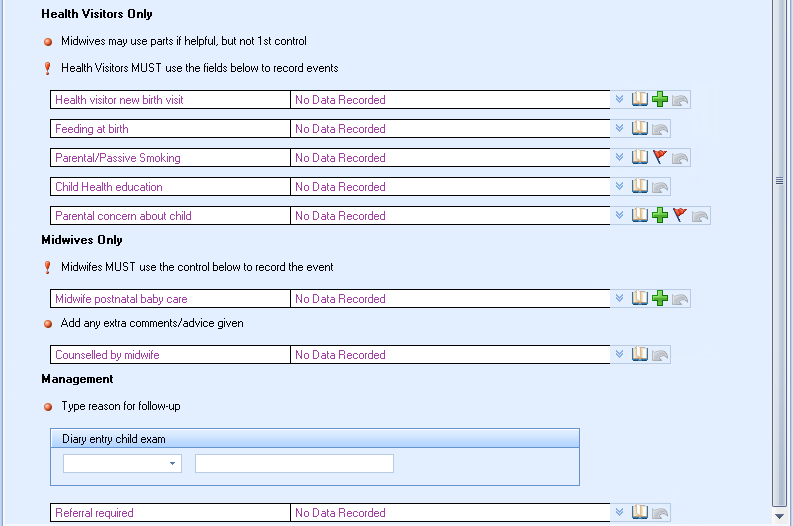Click undo arrow for Health visitor new birth visit

[680, 100]
